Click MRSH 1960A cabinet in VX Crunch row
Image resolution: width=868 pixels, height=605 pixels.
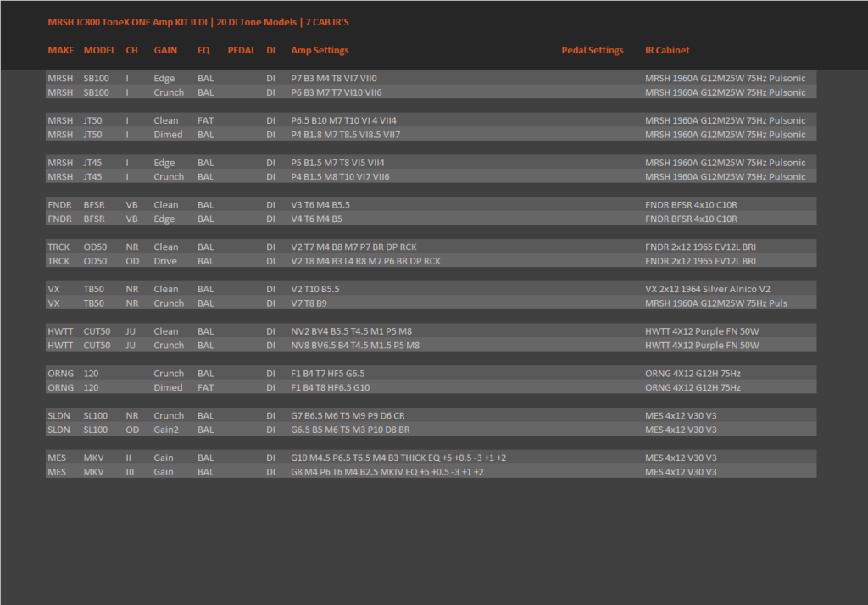pyautogui.click(x=715, y=303)
